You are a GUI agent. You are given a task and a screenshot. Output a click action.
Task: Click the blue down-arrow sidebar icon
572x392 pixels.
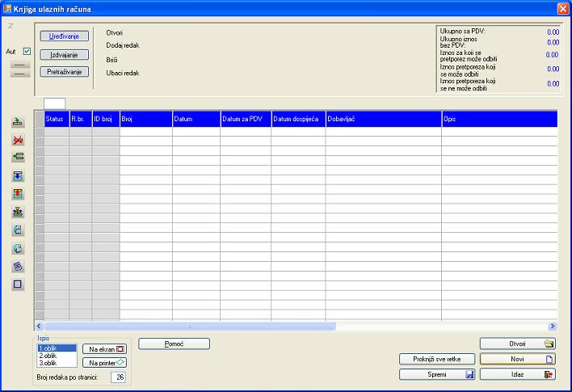coord(18,176)
